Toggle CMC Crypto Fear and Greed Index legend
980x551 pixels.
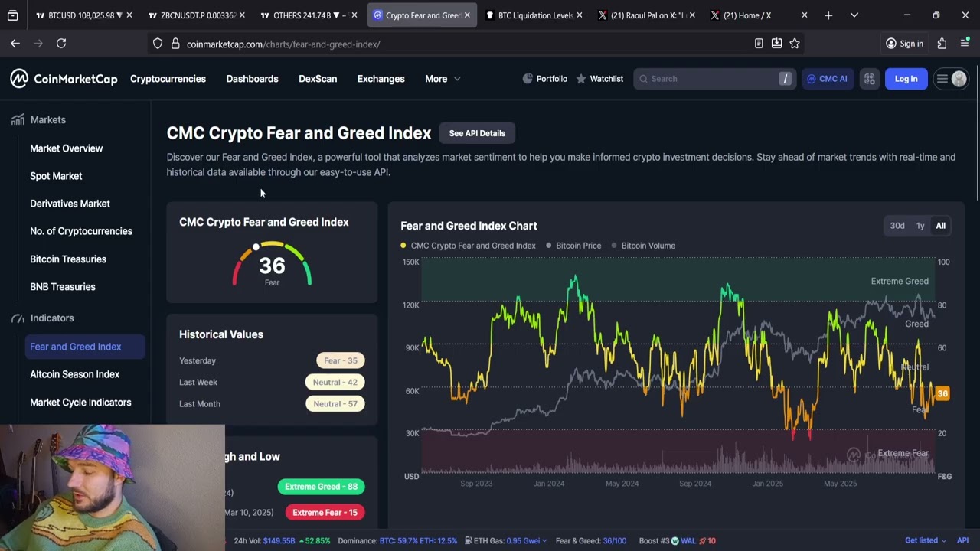pos(468,246)
